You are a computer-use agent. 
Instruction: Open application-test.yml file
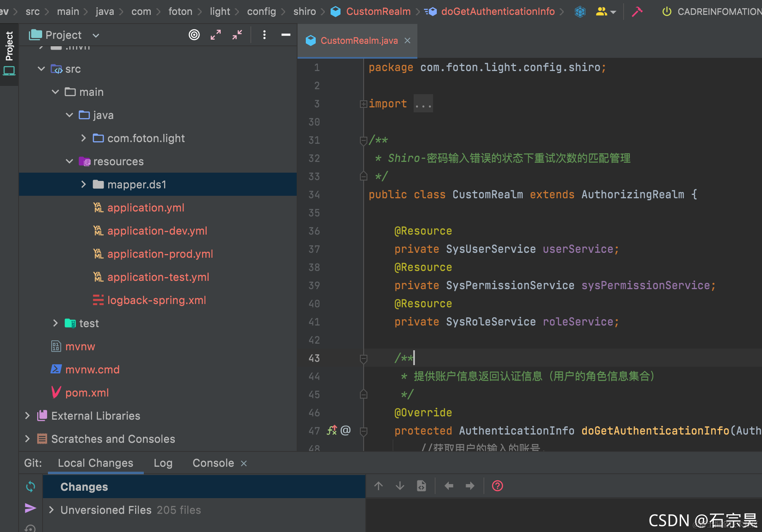click(158, 277)
